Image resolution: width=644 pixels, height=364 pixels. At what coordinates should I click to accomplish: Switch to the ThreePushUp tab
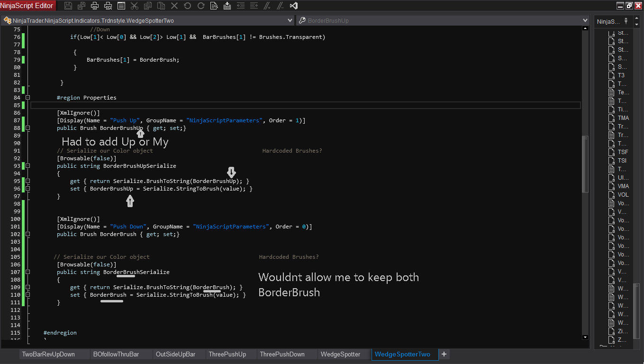(x=227, y=354)
